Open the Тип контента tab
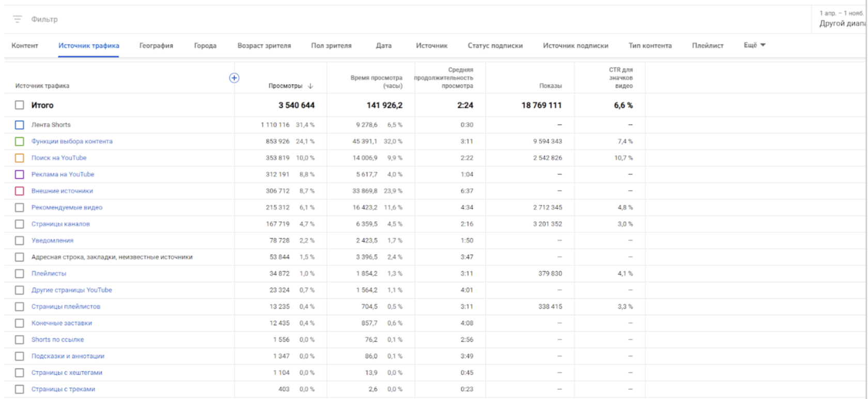The image size is (868, 399). coord(650,45)
